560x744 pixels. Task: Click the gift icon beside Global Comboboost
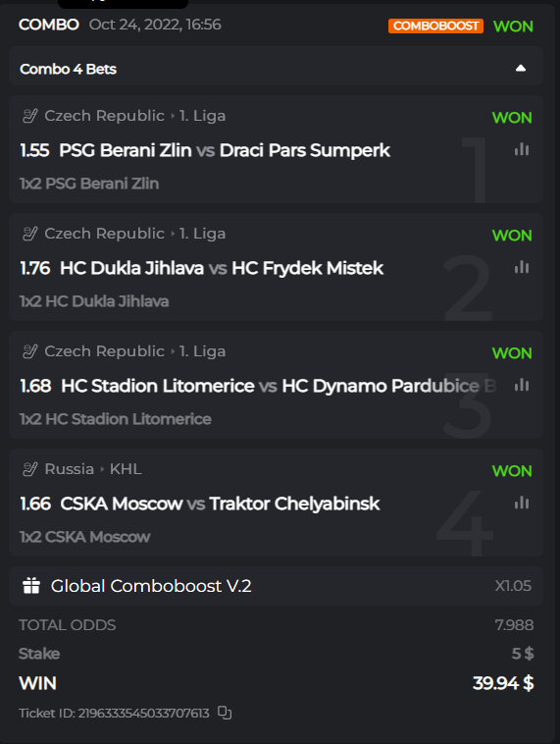click(x=31, y=586)
